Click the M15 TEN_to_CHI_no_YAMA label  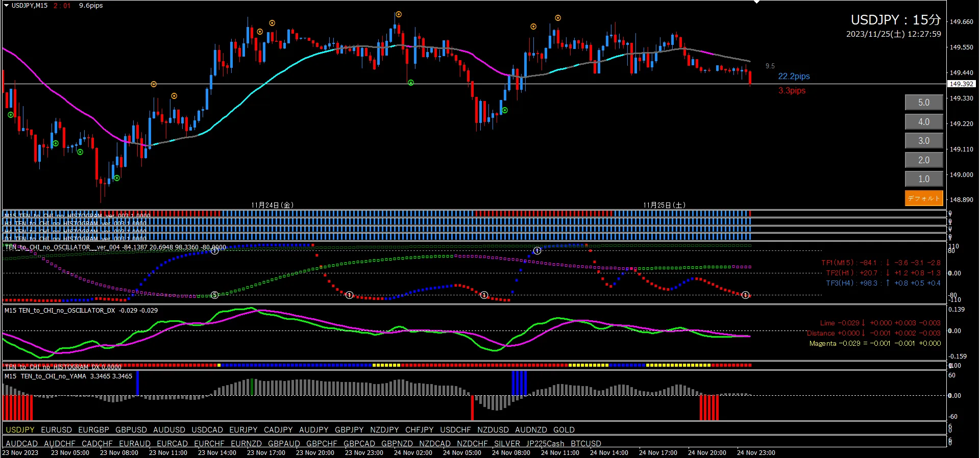coord(45,376)
